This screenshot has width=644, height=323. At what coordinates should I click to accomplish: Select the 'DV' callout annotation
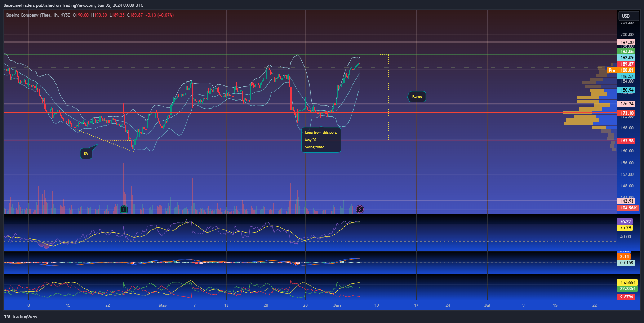click(x=86, y=154)
